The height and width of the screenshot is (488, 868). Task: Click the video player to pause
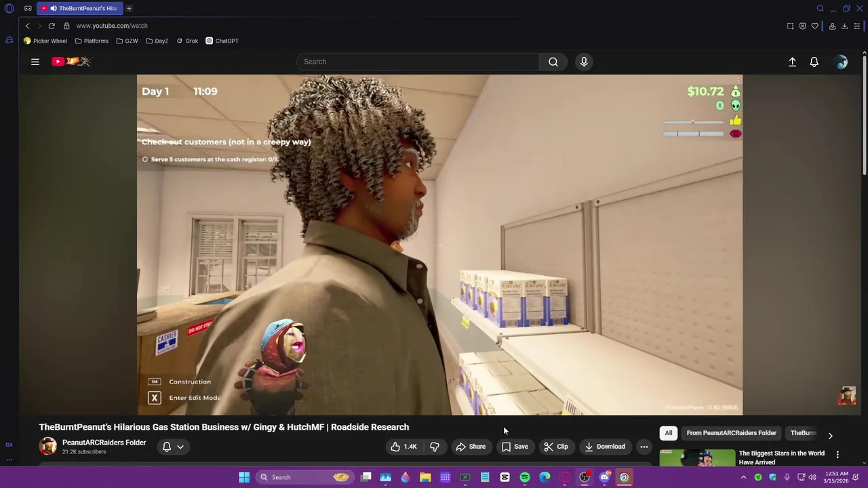pyautogui.click(x=439, y=245)
